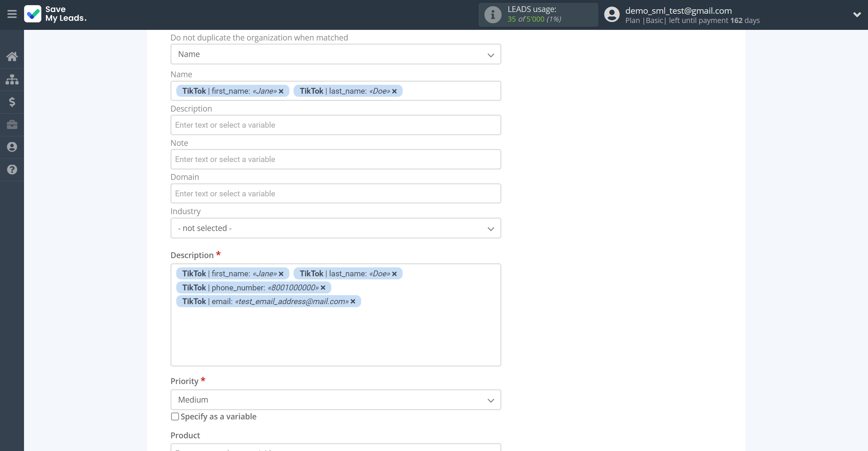Click the first_name «Jane» tag in Name
The width and height of the screenshot is (868, 451).
(233, 91)
